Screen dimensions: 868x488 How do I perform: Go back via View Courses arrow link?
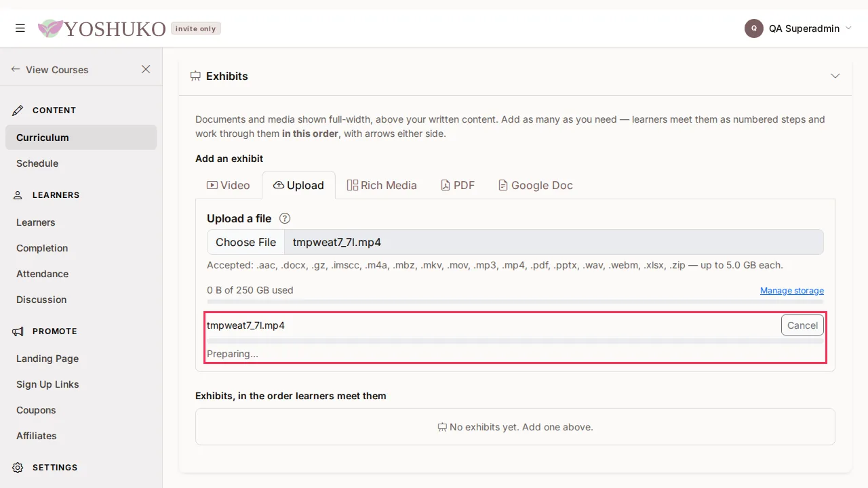tap(50, 69)
